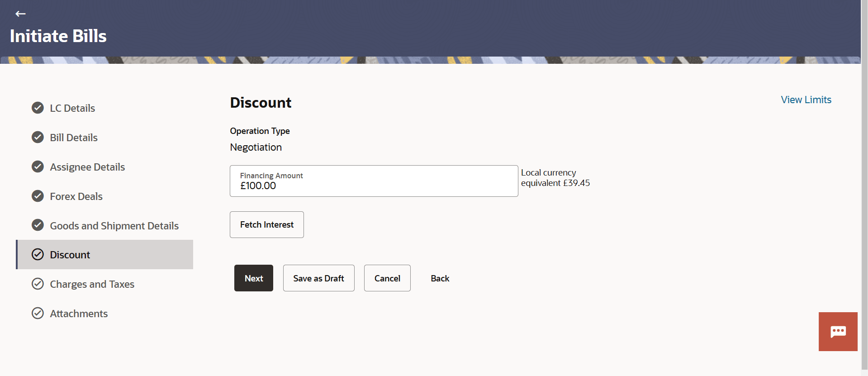Navigate to Goods and Shipment Details

[x=114, y=226]
